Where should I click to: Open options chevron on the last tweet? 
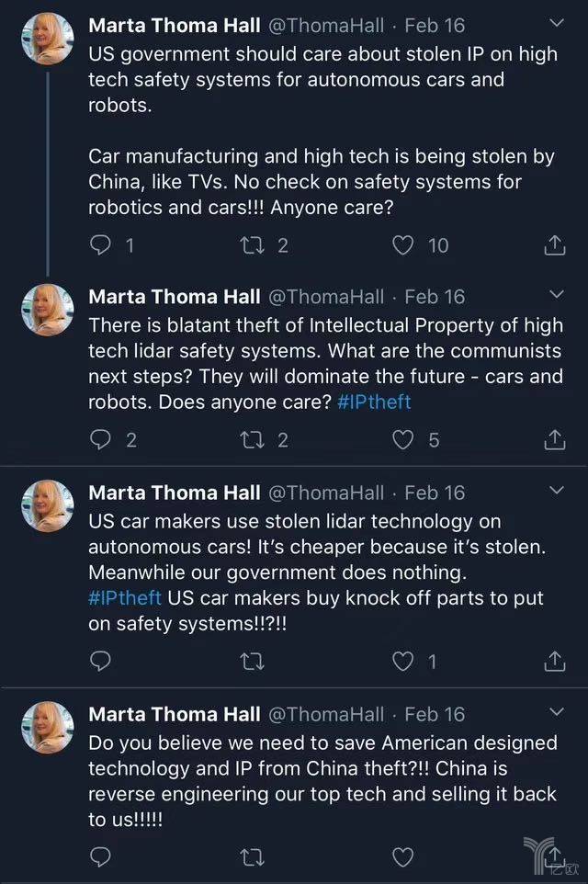(556, 712)
